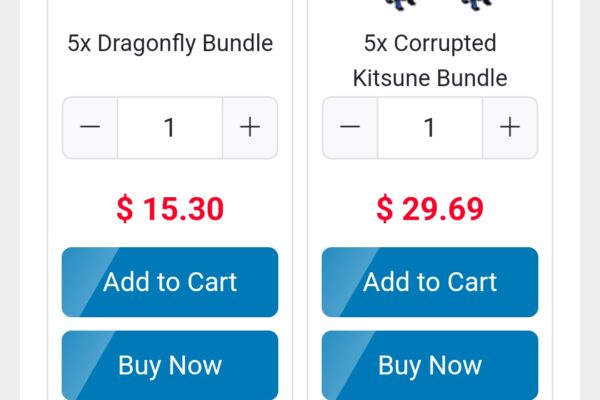Decrease quantity of Corrupted Kitsune Bundle

(x=350, y=127)
